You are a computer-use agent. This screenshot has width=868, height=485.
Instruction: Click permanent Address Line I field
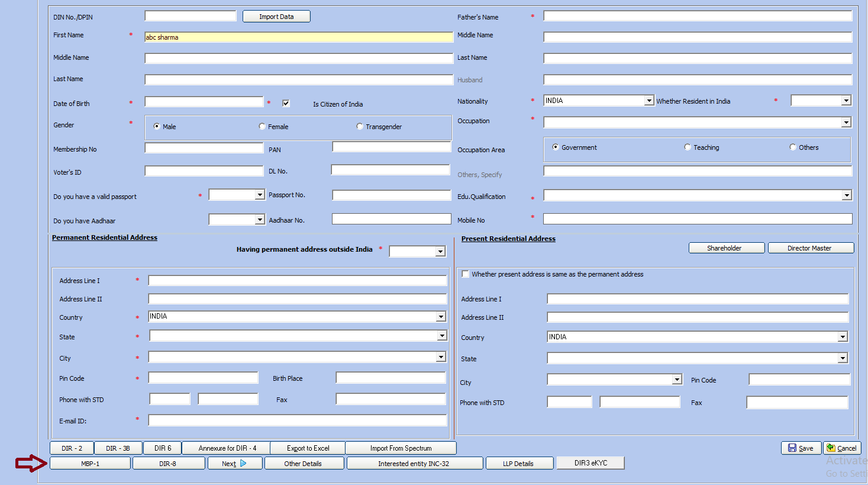(298, 280)
